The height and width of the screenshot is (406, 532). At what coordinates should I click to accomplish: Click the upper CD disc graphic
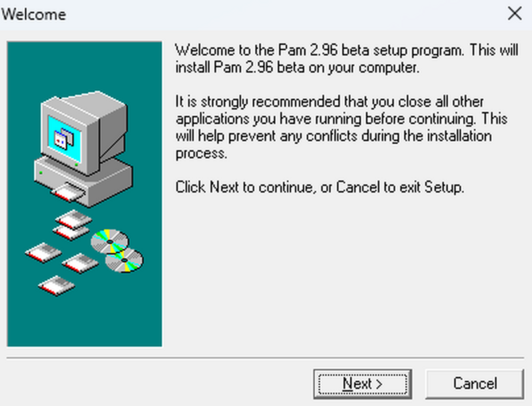[110, 241]
